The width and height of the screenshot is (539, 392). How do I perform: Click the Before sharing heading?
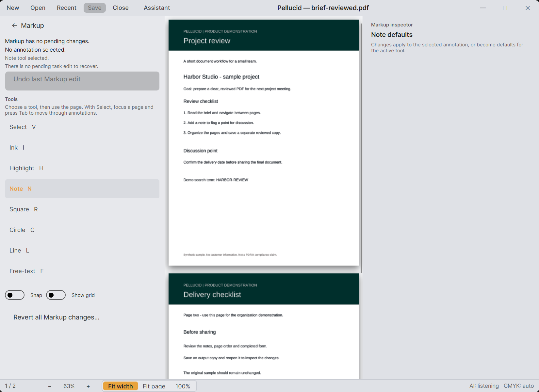click(x=200, y=332)
